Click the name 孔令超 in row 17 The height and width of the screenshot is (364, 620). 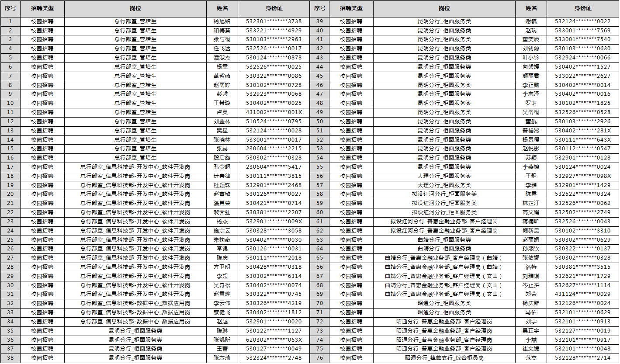pyautogui.click(x=222, y=167)
